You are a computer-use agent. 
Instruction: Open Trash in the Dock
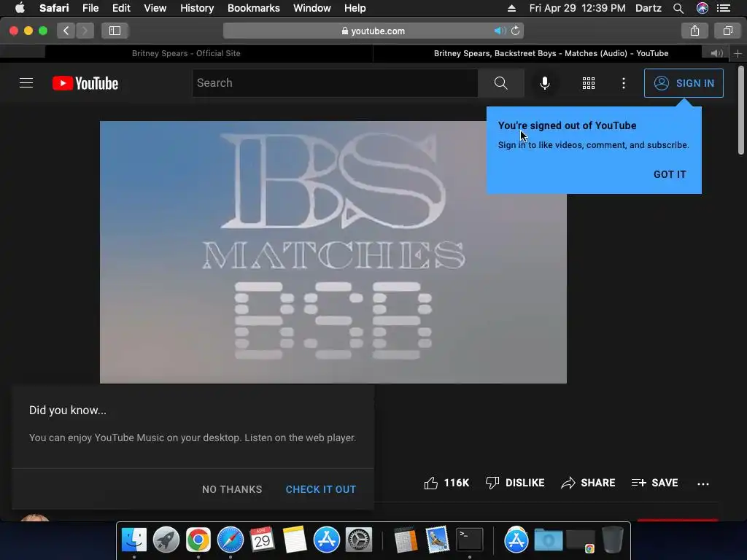[x=613, y=540]
